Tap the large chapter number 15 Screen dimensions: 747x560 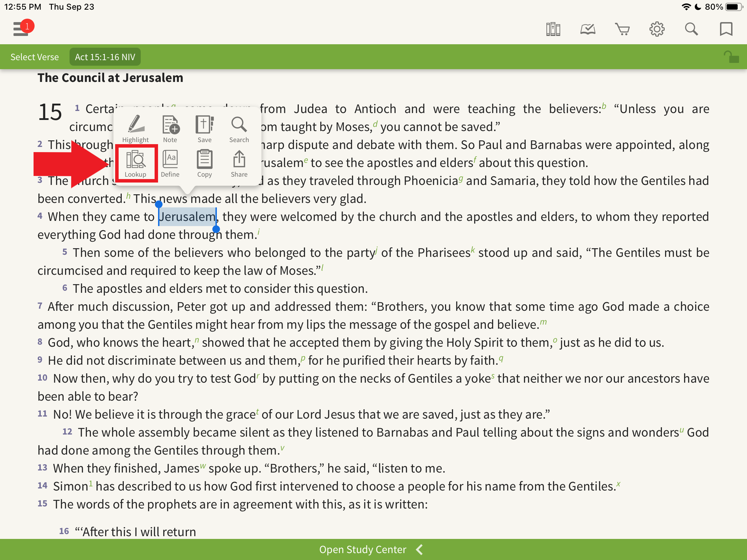pos(50,112)
